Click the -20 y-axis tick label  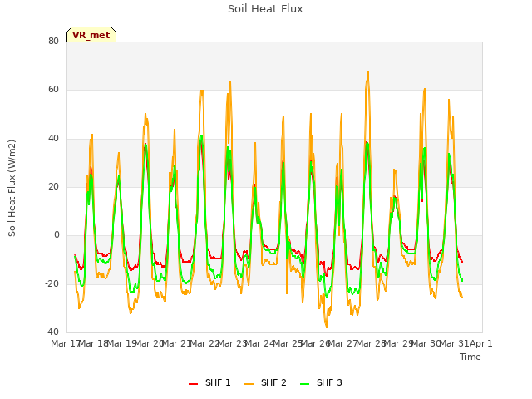click(x=52, y=283)
